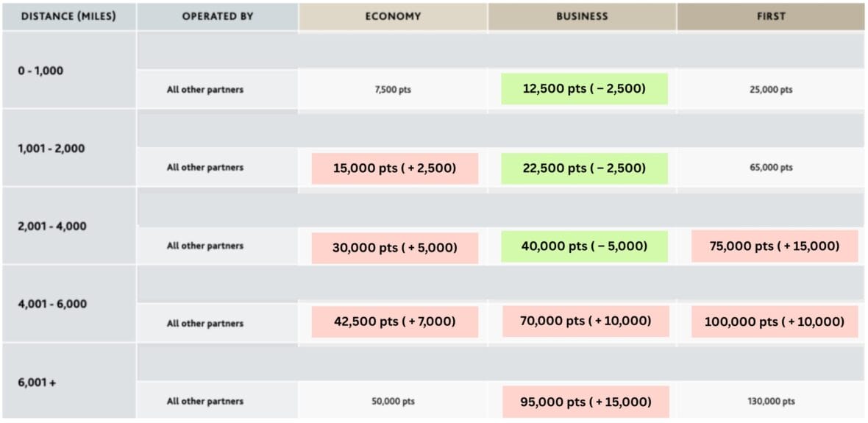Screen dimensions: 868x423
Task: Select the red 100,000 pts first cell
Action: [x=775, y=321]
